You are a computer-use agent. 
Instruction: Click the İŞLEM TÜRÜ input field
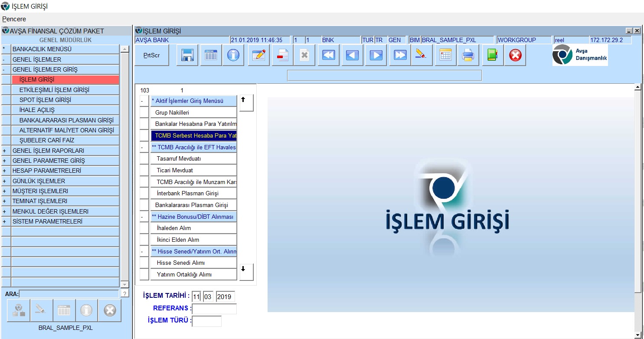point(207,321)
